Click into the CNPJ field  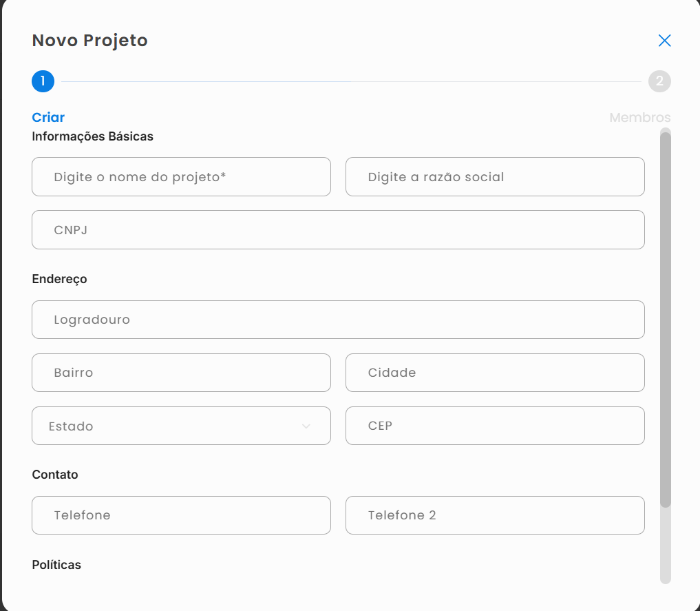(338, 230)
